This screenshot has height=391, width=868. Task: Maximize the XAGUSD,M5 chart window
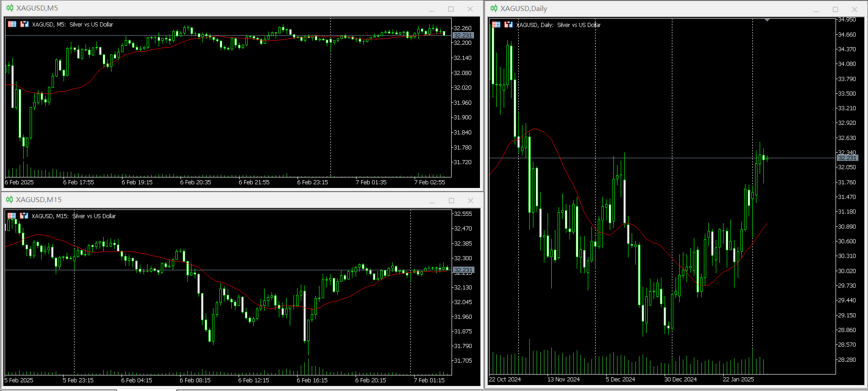pos(451,9)
